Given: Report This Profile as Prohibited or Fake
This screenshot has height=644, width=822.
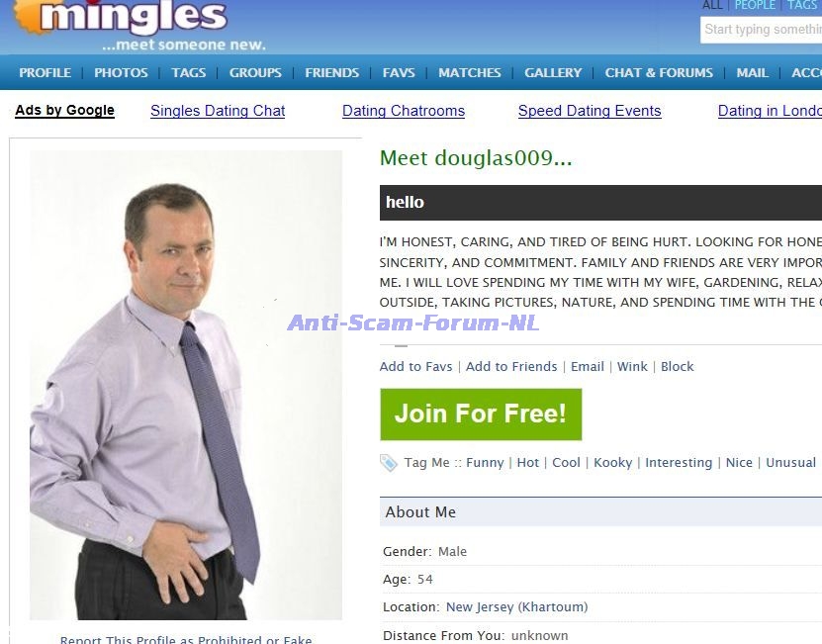Looking at the screenshot, I should click(186, 639).
